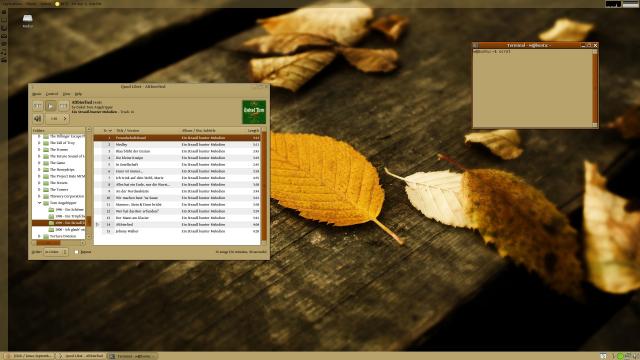This screenshot has height=360, width=640.
Task: Select track 2 'Medley'
Action: [177, 144]
